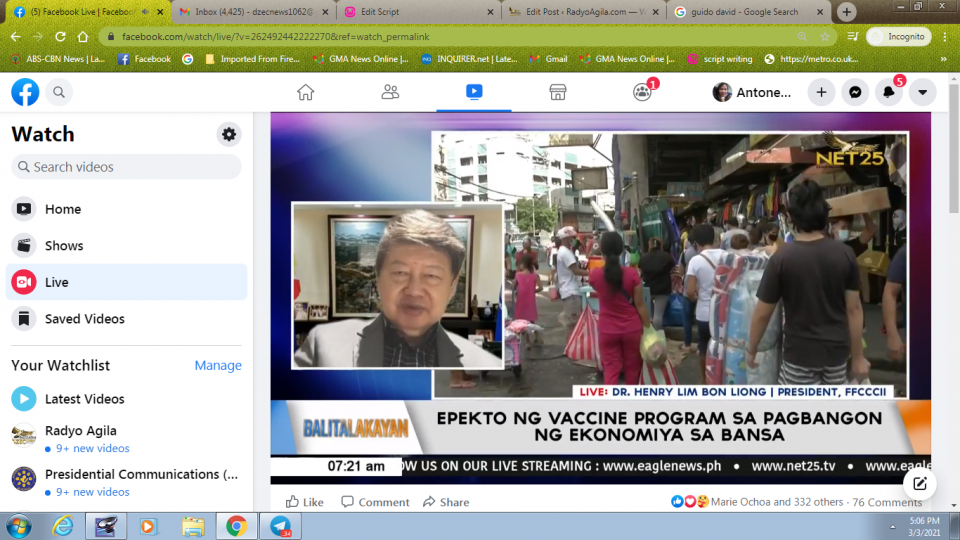The height and width of the screenshot is (540, 960).
Task: Open the Groups icon with notification badge
Action: [642, 92]
